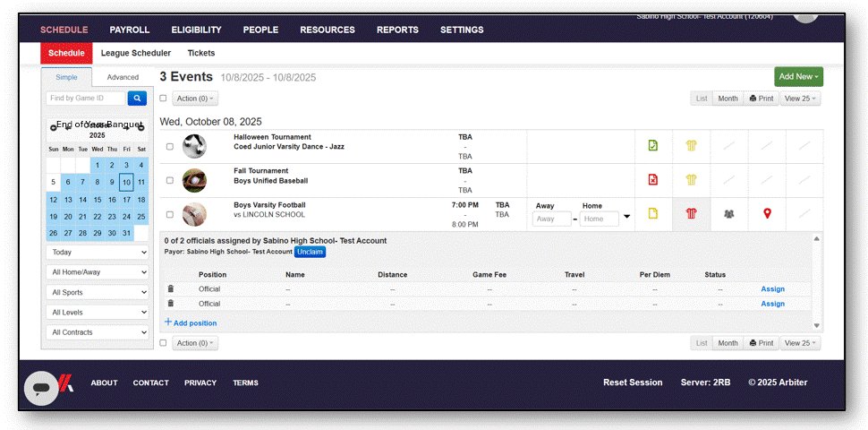The width and height of the screenshot is (868, 430).
Task: Click the Arbiter logo in footer
Action: pyautogui.click(x=66, y=383)
